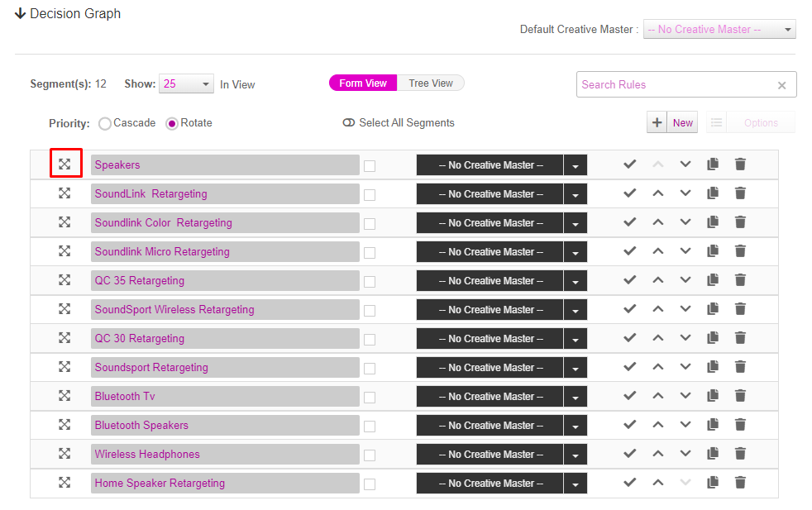The height and width of the screenshot is (510, 812).
Task: Open the Default Creative Master dropdown
Action: [x=719, y=30]
